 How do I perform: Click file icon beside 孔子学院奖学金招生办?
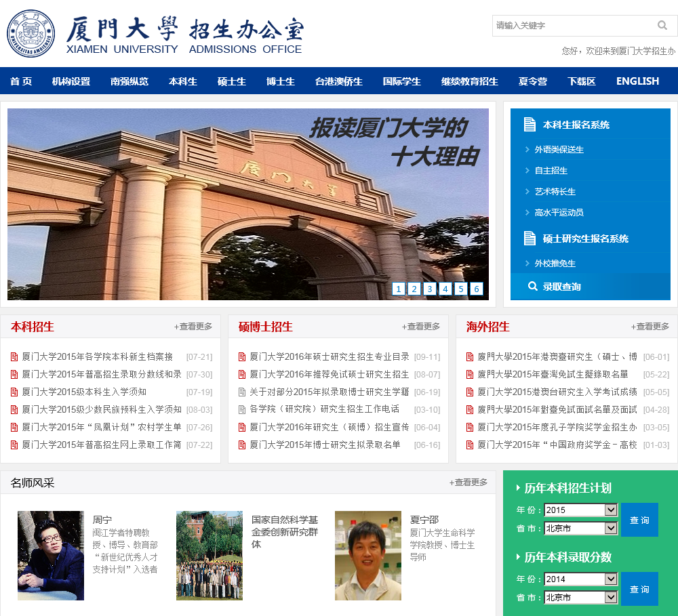coord(470,427)
